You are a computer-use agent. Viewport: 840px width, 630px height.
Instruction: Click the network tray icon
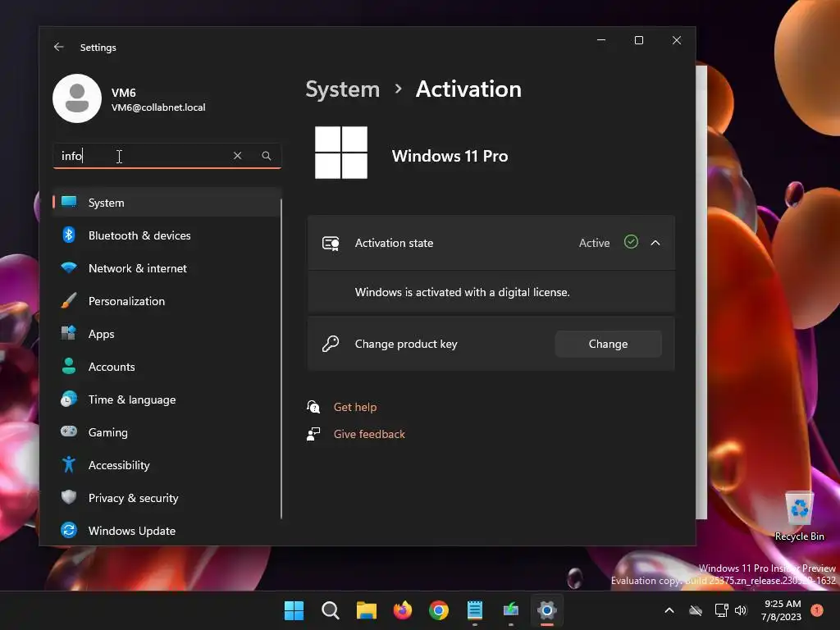pos(722,610)
